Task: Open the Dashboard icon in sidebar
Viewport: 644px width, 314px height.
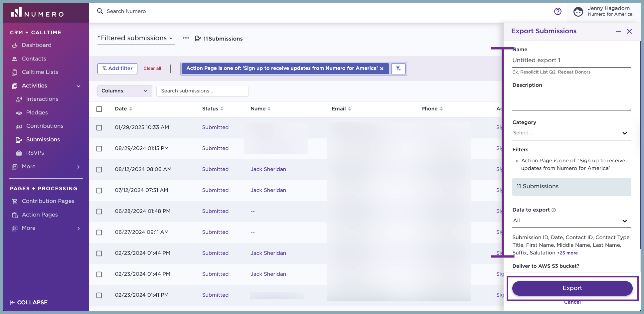Action: tap(15, 45)
